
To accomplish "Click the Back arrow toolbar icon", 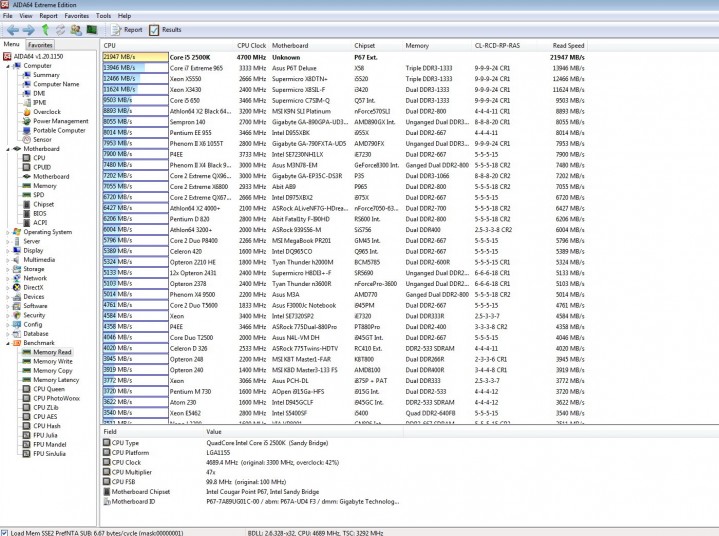I will point(12,30).
